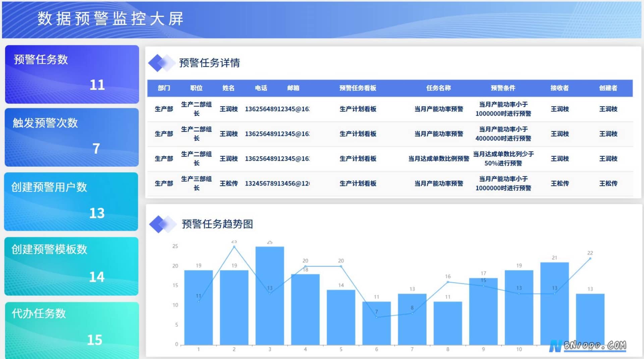
Task: Click the month 6 bar labeled 11
Action: pos(376,323)
